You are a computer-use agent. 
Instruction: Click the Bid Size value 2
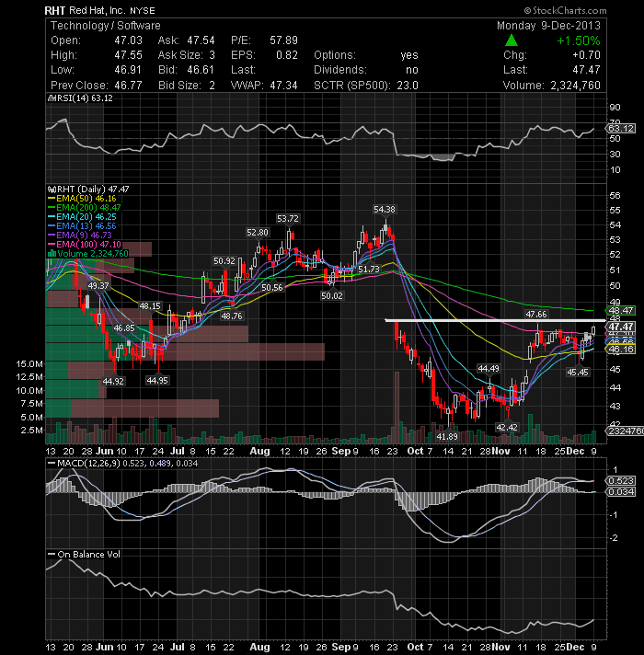point(213,86)
